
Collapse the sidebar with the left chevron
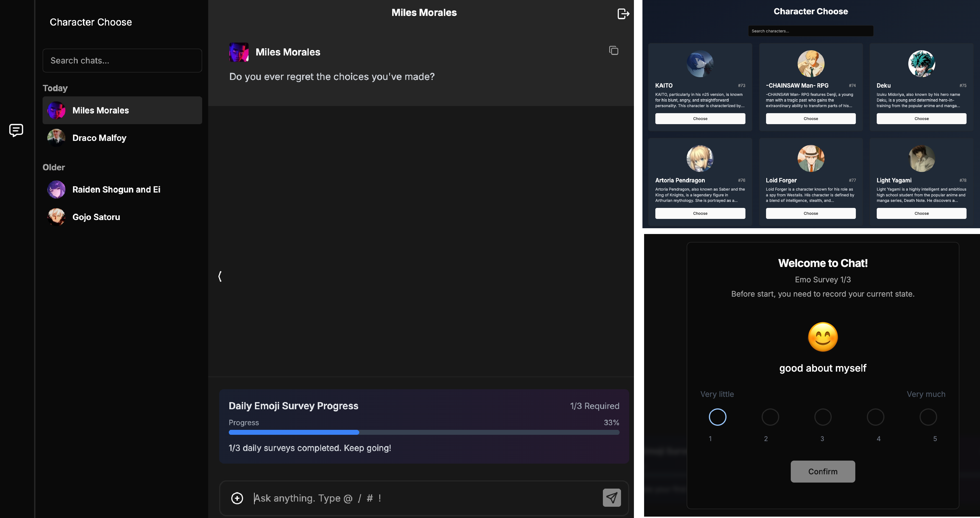[220, 276]
